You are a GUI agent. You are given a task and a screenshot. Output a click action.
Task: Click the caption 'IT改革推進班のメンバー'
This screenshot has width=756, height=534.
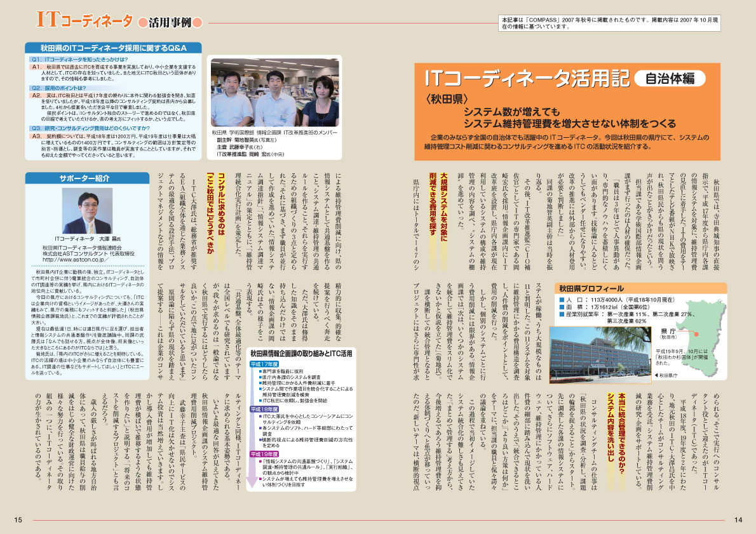coord(310,133)
